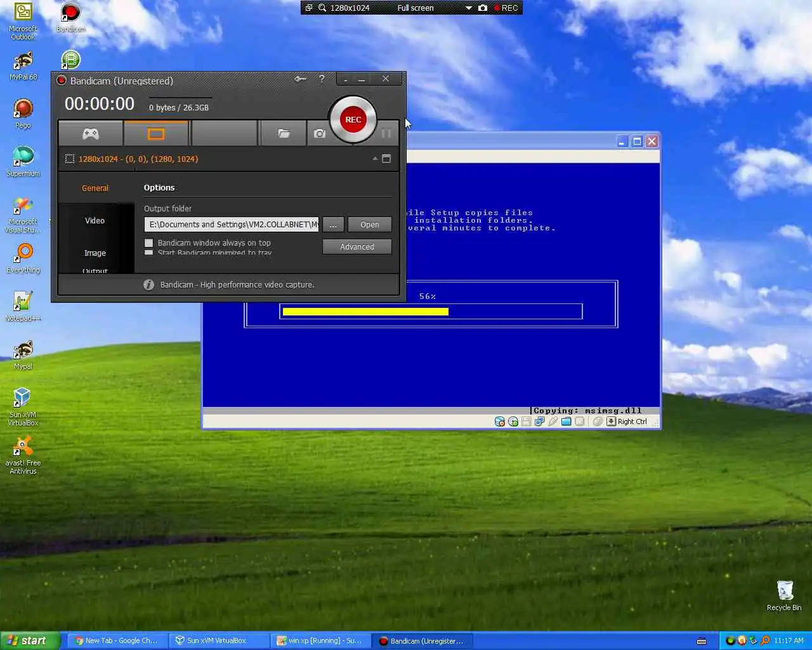
Task: Click the 11:17 AM system clock
Action: pos(789,640)
